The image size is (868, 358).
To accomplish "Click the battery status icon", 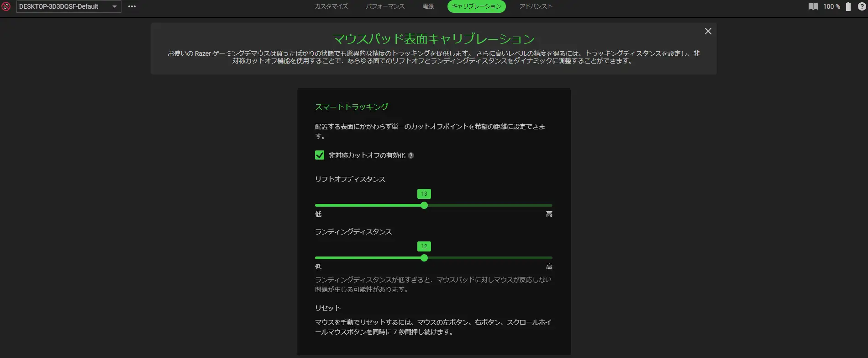I will [x=848, y=6].
